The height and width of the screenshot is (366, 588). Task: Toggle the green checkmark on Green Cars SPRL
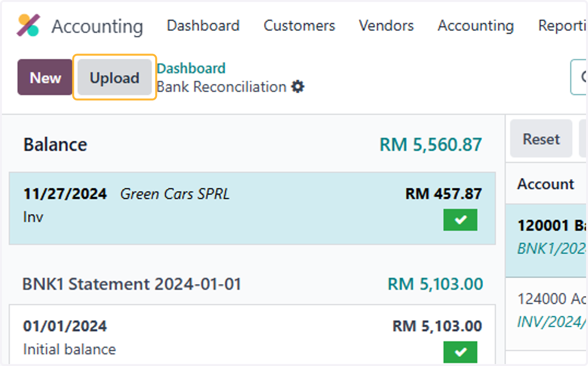point(460,220)
